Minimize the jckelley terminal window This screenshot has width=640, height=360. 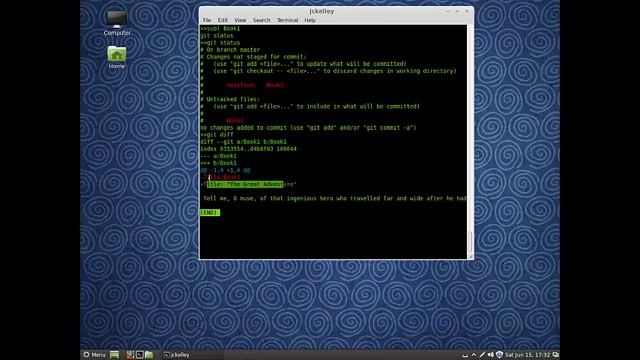pos(447,11)
